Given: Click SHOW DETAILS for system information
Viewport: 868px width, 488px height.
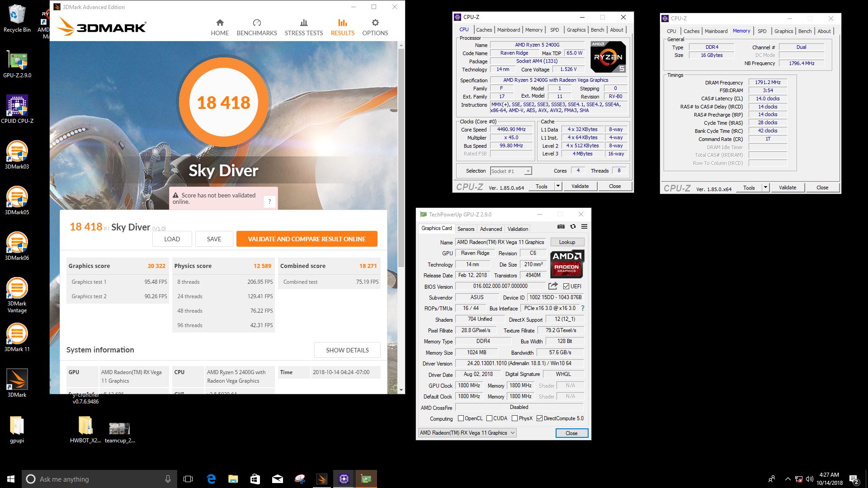Looking at the screenshot, I should tap(347, 350).
